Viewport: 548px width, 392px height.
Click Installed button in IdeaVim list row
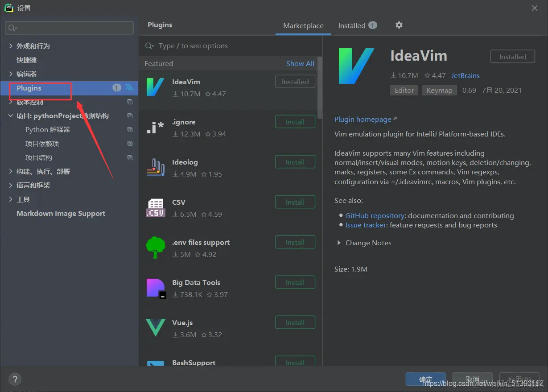(295, 82)
